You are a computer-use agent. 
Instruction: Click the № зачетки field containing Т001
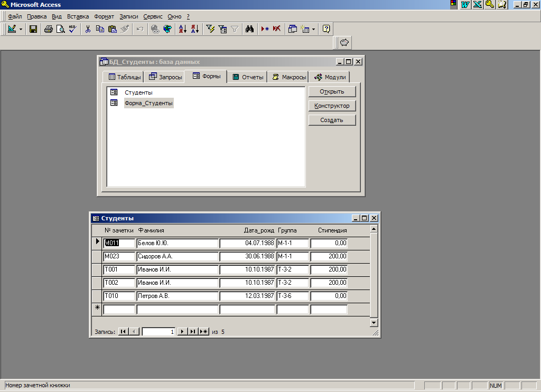click(x=119, y=269)
